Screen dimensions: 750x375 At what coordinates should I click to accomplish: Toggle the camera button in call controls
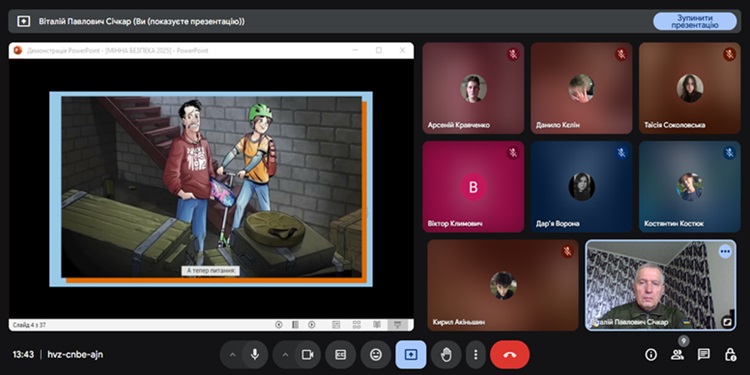click(x=308, y=354)
